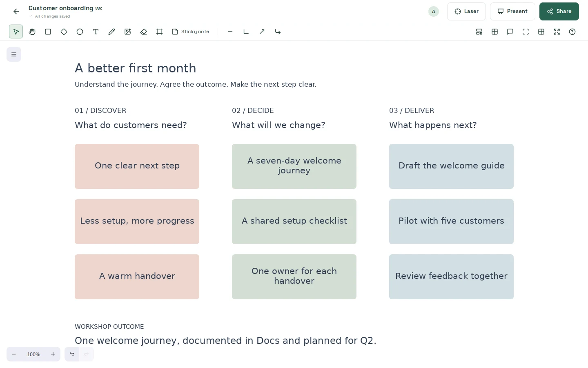Click the '02 / DECIDE' column label
Screen dimensions: 588x368
coord(253,110)
